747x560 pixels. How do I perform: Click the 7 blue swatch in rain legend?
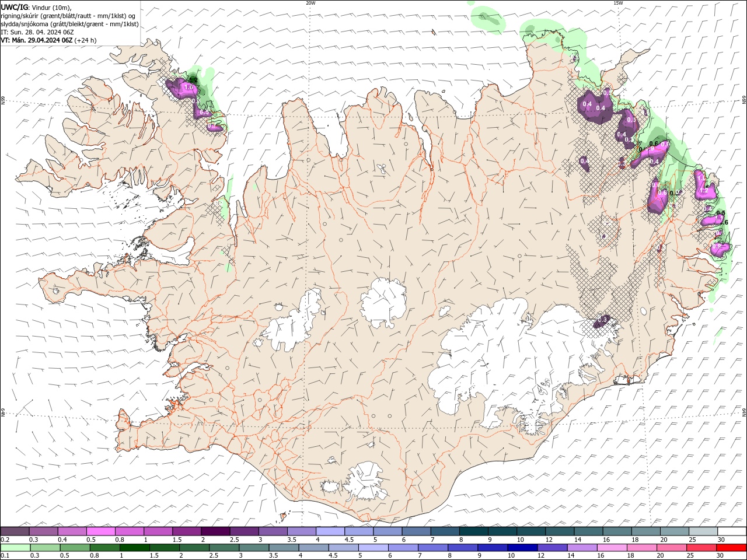coord(433,548)
